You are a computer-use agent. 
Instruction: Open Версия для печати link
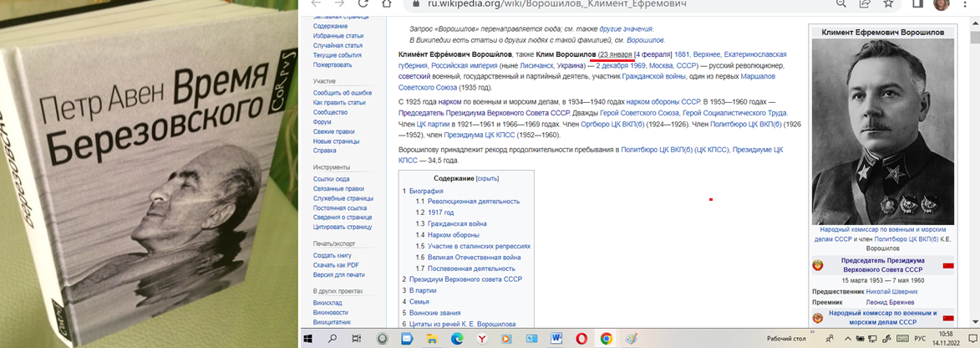pos(338,274)
